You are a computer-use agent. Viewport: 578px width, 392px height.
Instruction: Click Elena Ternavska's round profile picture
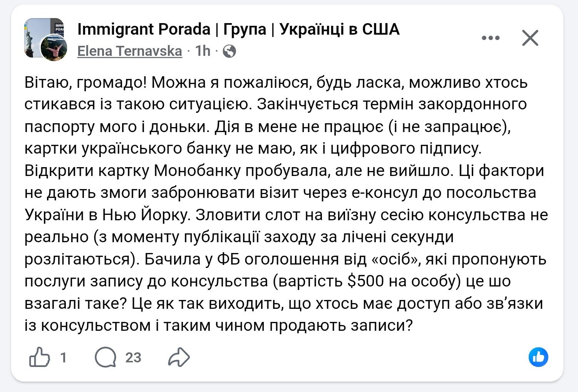tap(54, 48)
